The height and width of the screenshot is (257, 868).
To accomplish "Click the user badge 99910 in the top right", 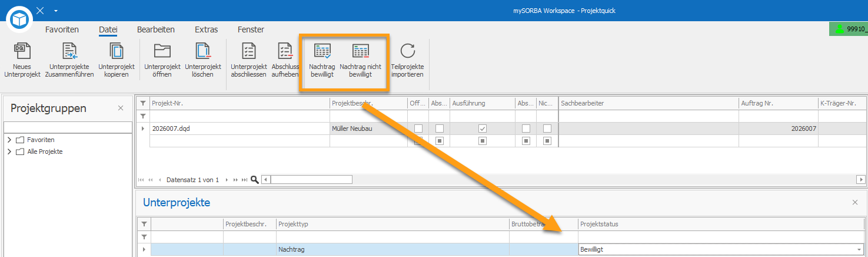I will tap(849, 28).
